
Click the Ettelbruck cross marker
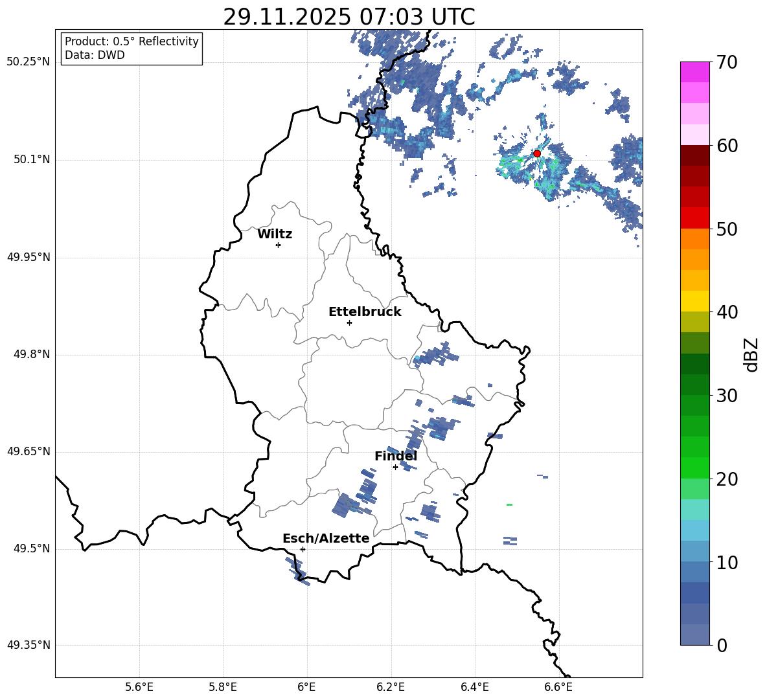coord(349,322)
